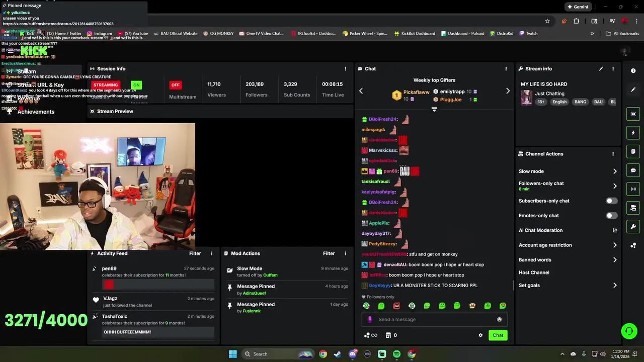Open KickBot Dashboard bookmark

pos(414,34)
